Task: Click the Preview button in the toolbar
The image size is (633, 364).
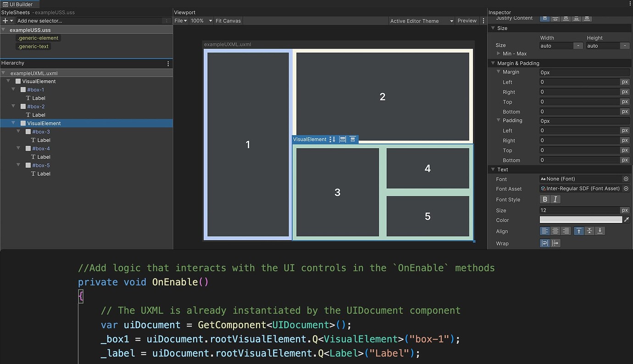Action: tap(467, 21)
